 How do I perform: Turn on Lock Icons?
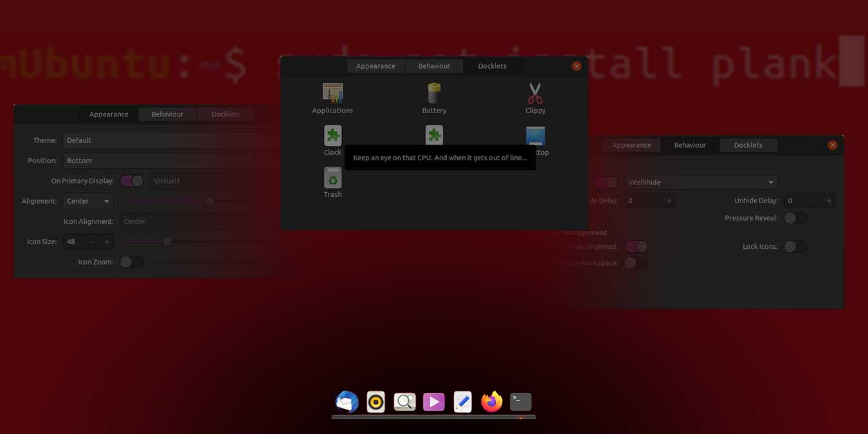(795, 246)
